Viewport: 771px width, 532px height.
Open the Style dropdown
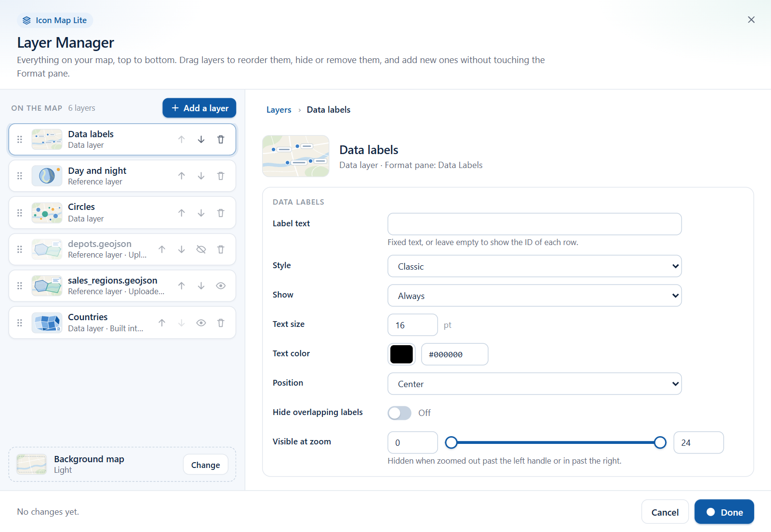tap(534, 266)
